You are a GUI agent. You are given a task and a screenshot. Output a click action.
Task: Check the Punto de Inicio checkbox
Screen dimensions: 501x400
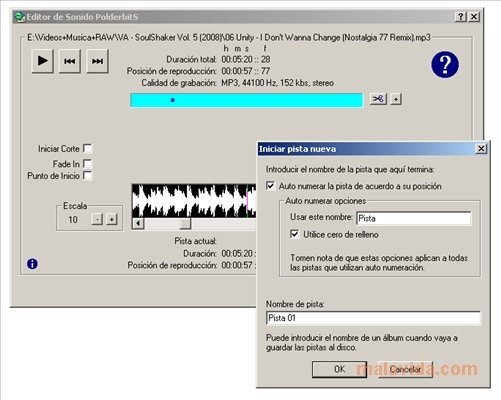[x=88, y=176]
